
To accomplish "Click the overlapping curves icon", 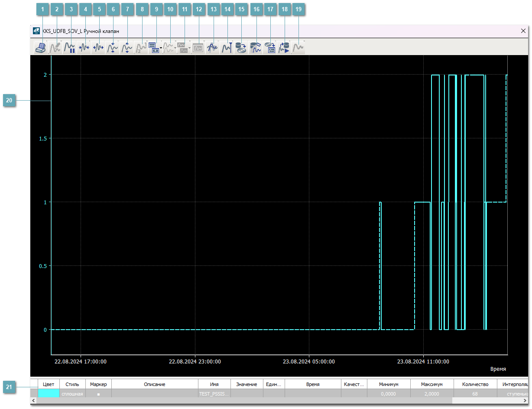I will click(x=212, y=48).
